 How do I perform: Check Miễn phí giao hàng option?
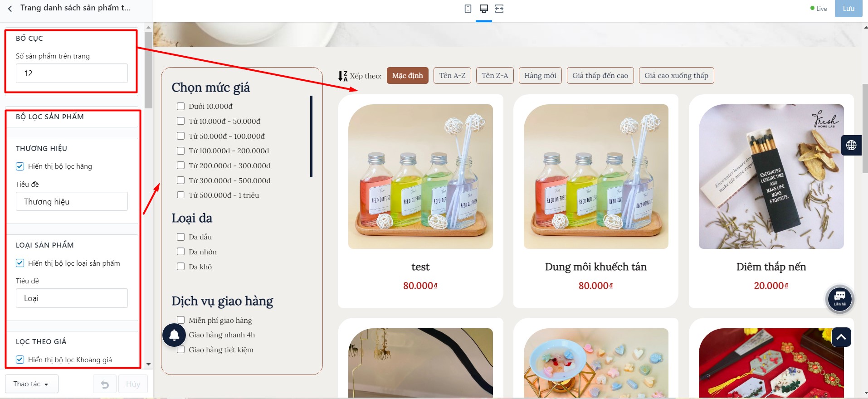coord(180,320)
